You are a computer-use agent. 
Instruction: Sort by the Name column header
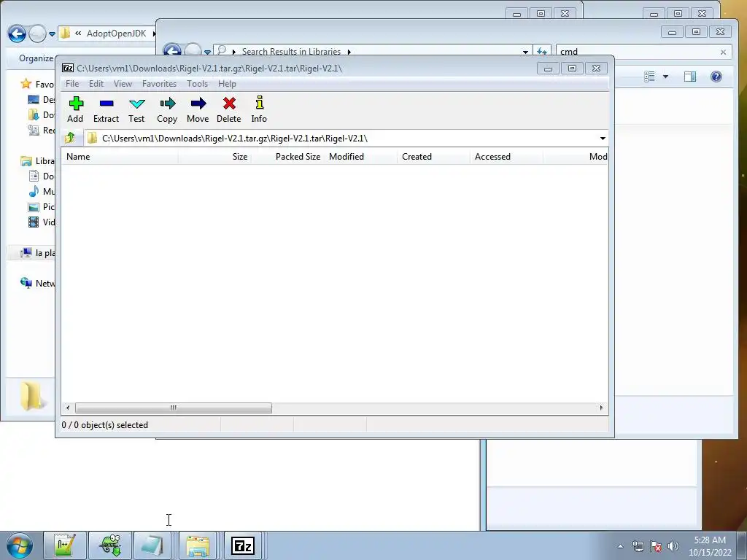(120, 157)
